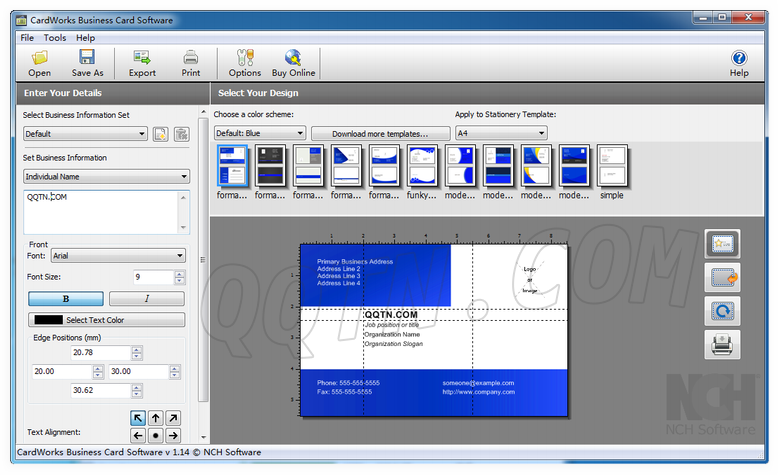Click the rotate icon beside the preview
The image size is (780, 475).
[x=722, y=311]
